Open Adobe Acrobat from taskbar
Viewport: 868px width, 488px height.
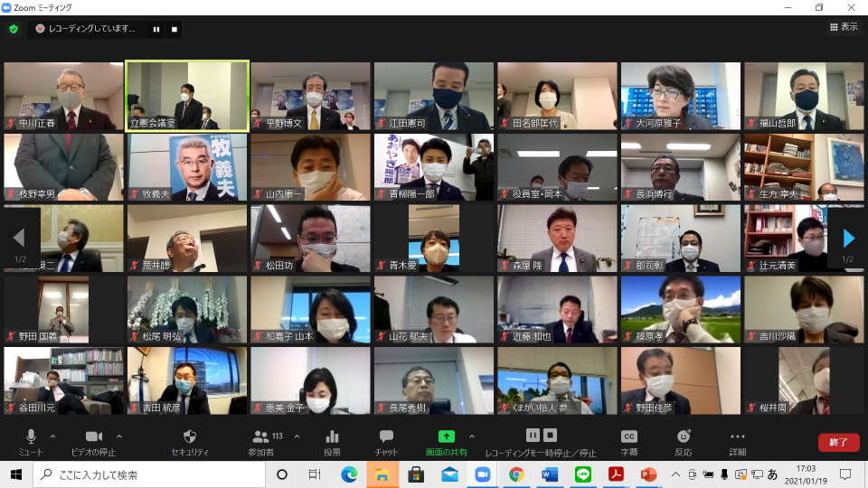(616, 474)
